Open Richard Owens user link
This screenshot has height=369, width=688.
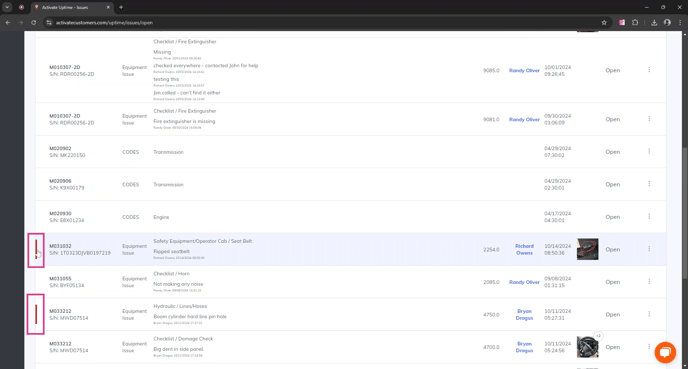[x=524, y=249]
